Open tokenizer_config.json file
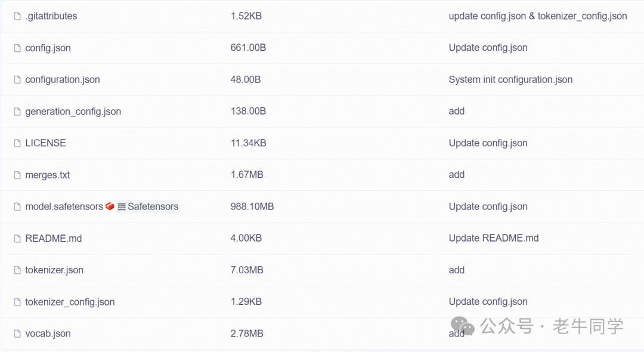 point(70,302)
